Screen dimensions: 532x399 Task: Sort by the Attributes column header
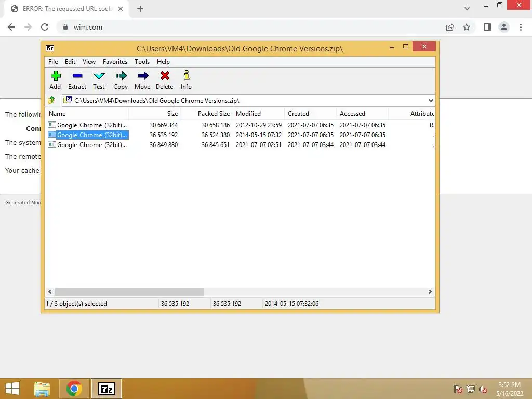pos(412,114)
